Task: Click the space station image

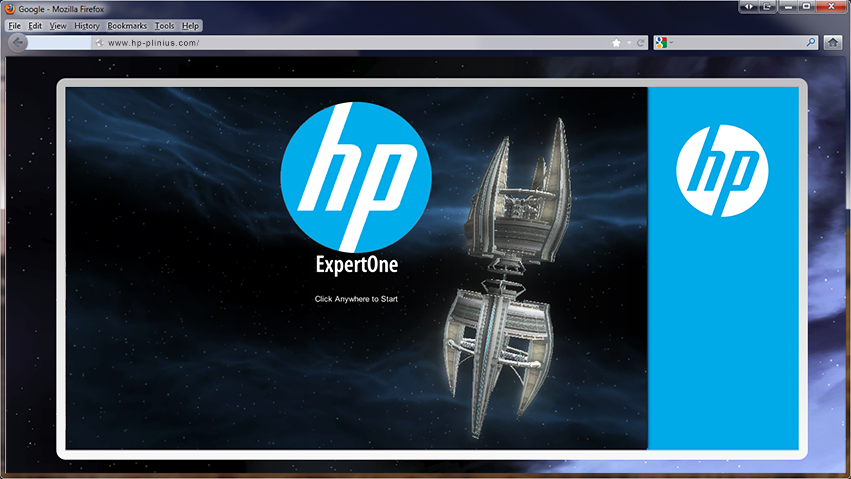Action: [x=507, y=277]
